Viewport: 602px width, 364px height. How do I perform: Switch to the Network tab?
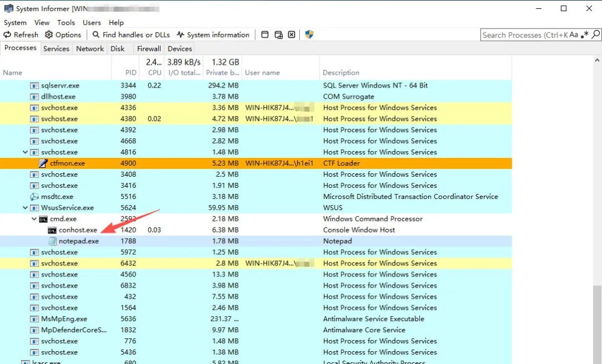pos(90,48)
